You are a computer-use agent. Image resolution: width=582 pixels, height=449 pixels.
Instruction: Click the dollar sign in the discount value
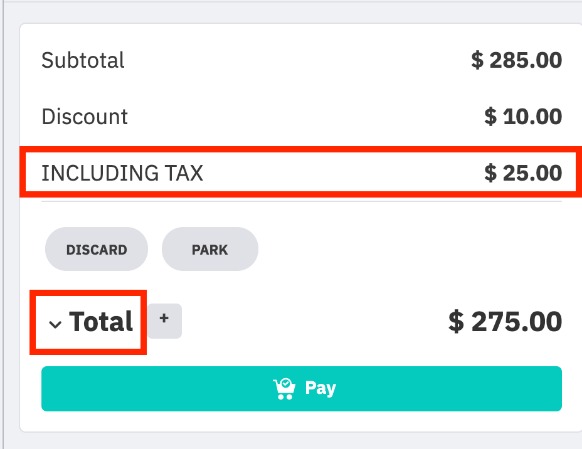coord(490,117)
